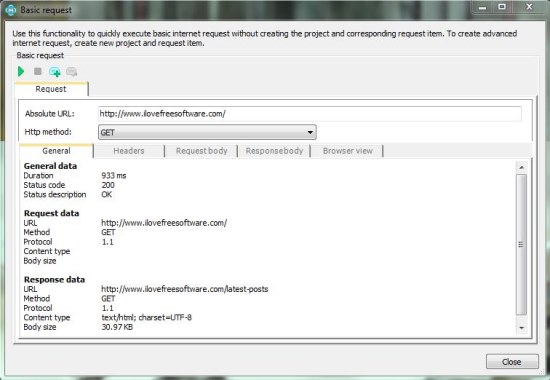Click the Response data heading
This screenshot has width=550, height=380.
pyautogui.click(x=54, y=280)
